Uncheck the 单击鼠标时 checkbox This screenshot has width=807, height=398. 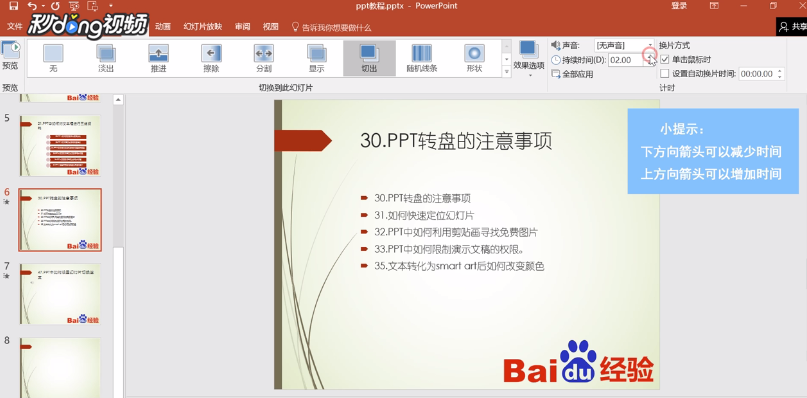tap(664, 59)
